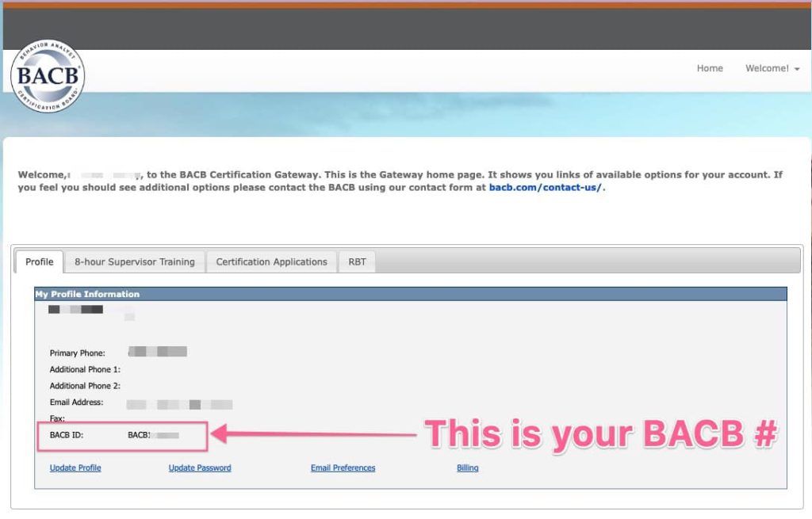Expand the caret next to Welcome!
Screen dimensions: 812x519
[x=795, y=68]
